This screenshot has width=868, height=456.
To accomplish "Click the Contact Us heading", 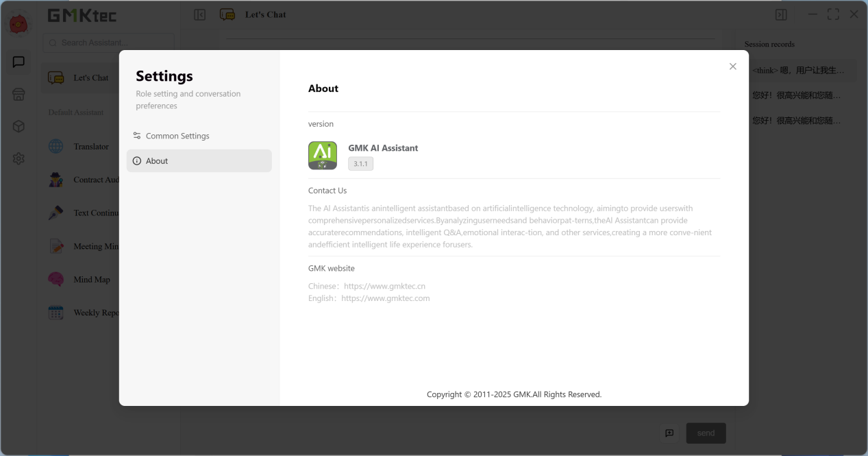I will pos(327,191).
